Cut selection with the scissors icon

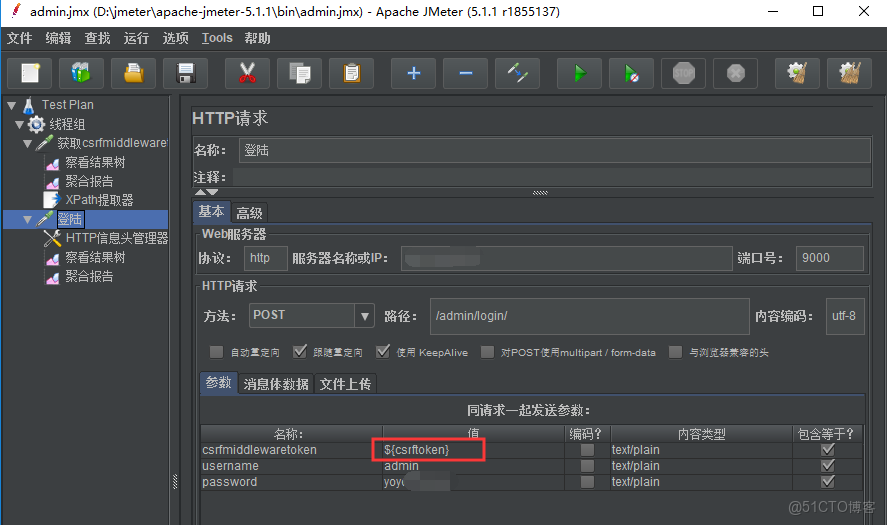tap(247, 73)
